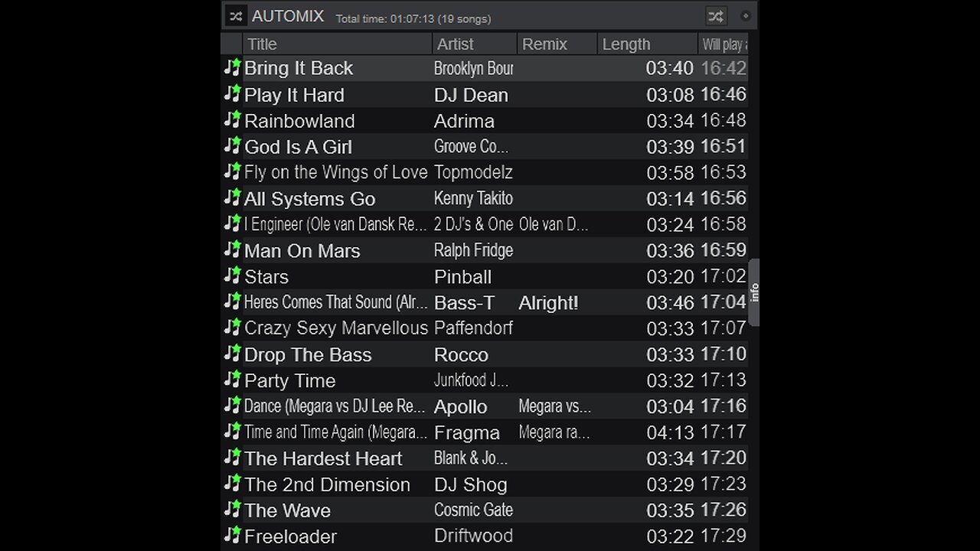The image size is (980, 551).
Task: Select the title Crazy Sexy Marvellous
Action: 336,328
